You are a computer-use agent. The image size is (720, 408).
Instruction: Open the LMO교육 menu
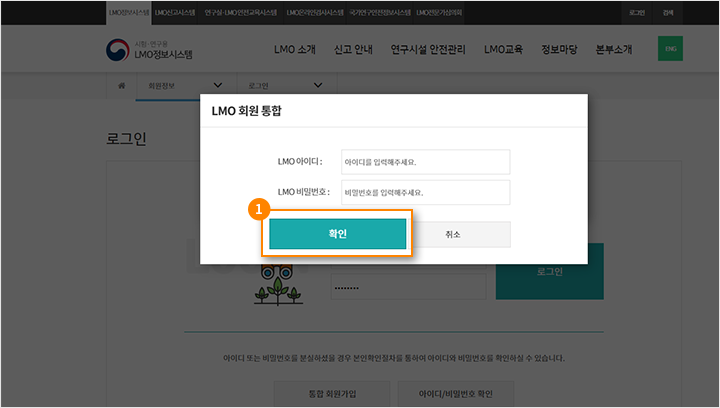pos(503,49)
